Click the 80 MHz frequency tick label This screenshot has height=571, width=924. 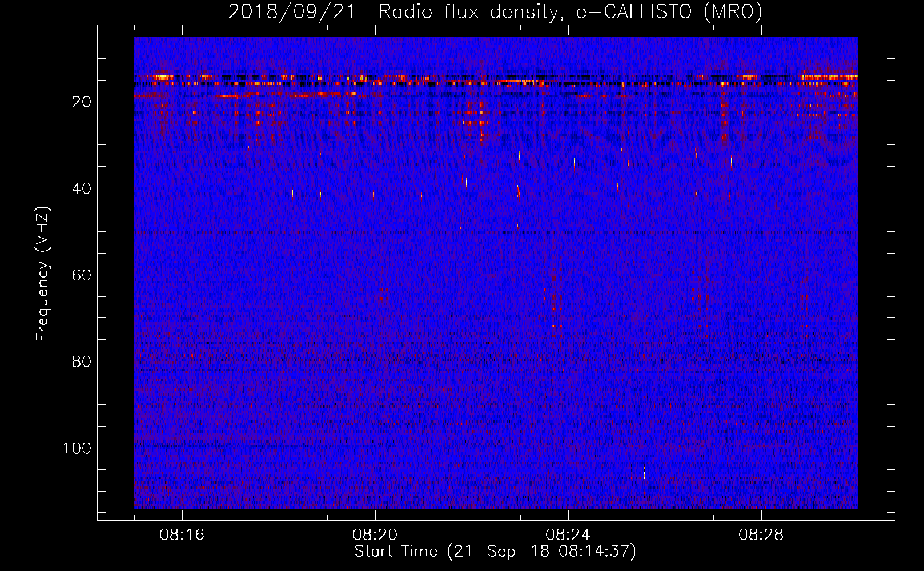pyautogui.click(x=82, y=361)
